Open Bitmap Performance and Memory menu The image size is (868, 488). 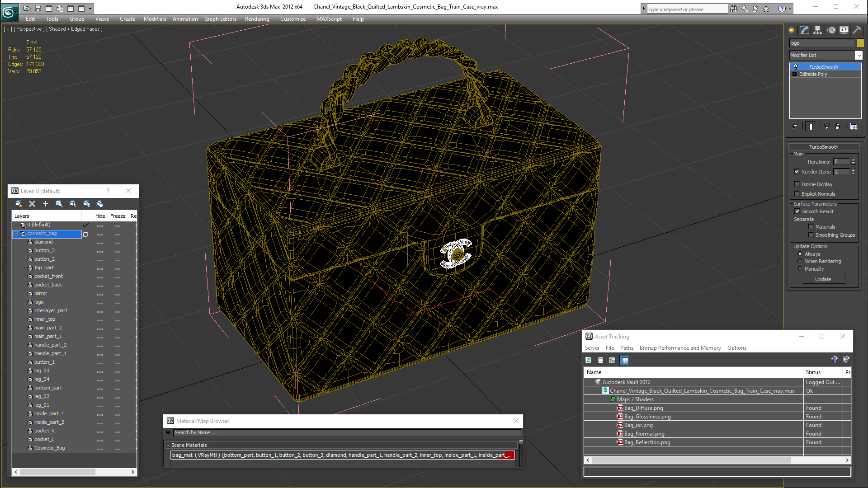(680, 348)
